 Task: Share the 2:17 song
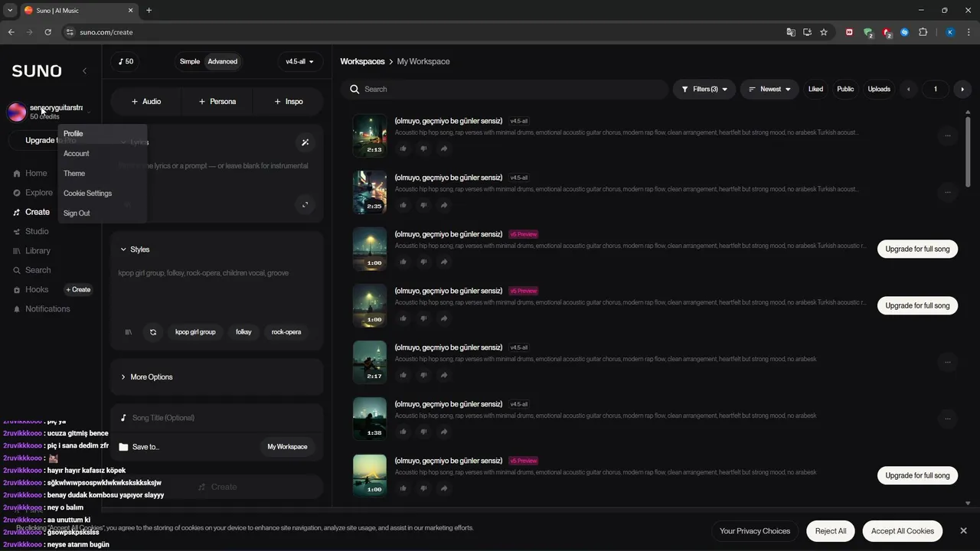pos(444,375)
